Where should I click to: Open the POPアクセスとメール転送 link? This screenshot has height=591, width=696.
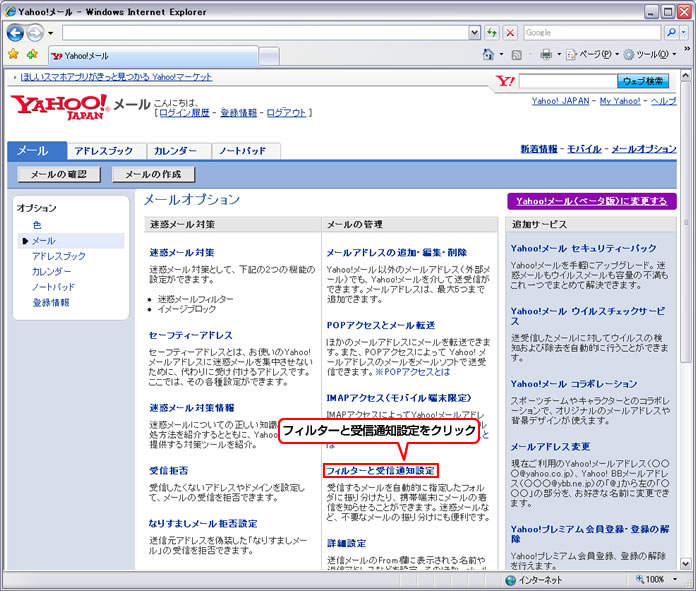[x=381, y=325]
